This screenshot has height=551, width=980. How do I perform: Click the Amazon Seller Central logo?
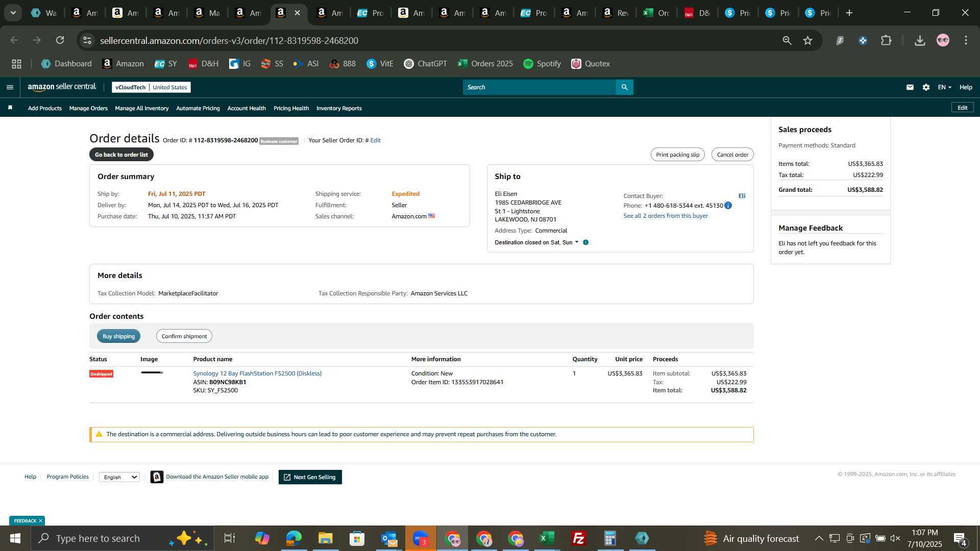coord(62,87)
